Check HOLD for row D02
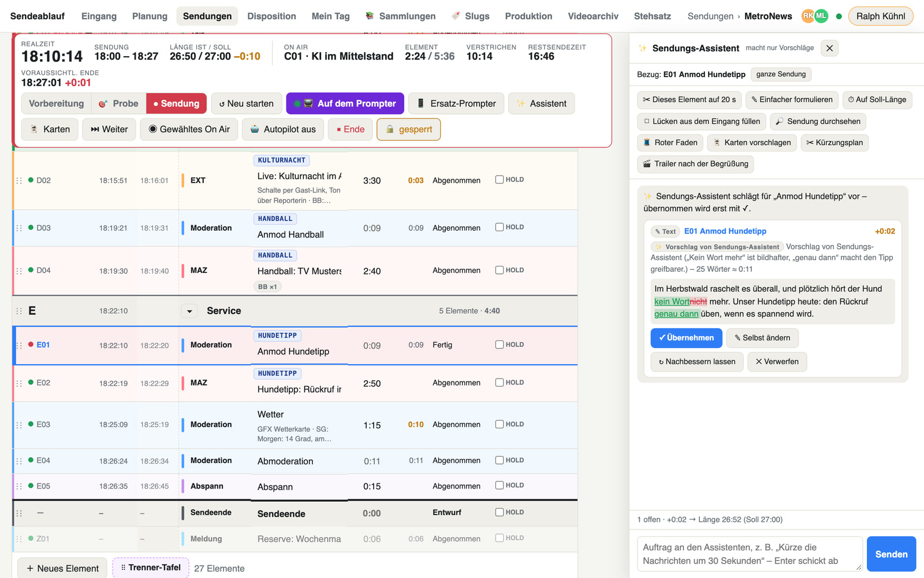924x578 pixels. 500,180
